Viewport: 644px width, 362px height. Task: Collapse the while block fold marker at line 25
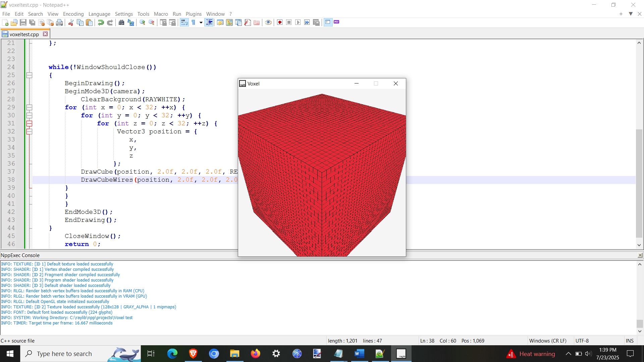[30, 75]
